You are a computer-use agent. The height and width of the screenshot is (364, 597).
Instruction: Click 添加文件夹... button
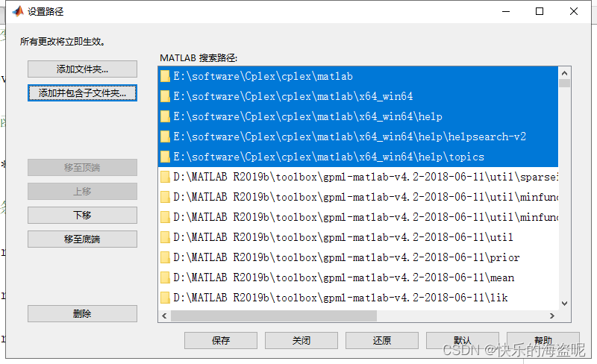click(82, 69)
